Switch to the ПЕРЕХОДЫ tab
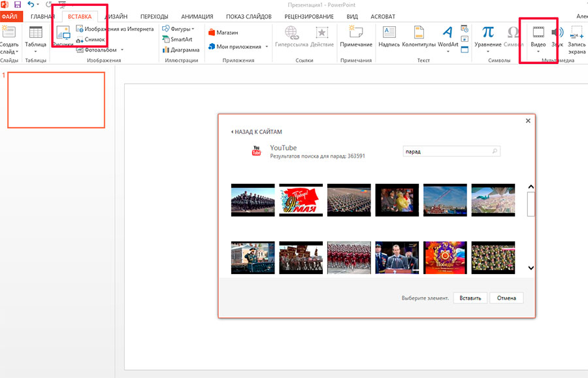This screenshot has height=378, width=588. (x=154, y=16)
